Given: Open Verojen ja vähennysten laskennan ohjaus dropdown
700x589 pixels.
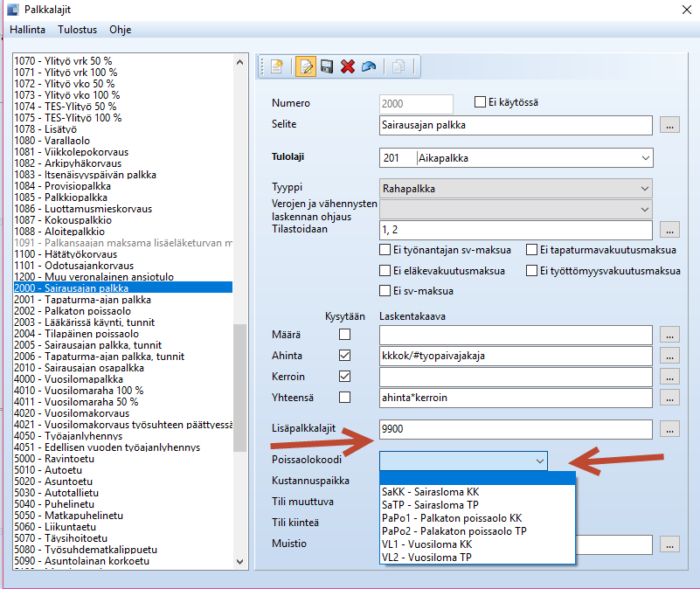Looking at the screenshot, I should 645,210.
